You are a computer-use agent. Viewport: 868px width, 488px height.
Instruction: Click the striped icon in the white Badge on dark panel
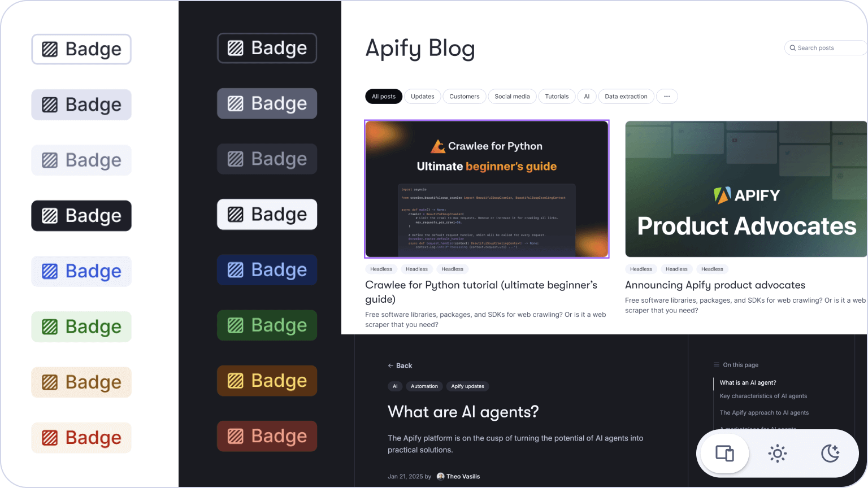click(x=237, y=214)
